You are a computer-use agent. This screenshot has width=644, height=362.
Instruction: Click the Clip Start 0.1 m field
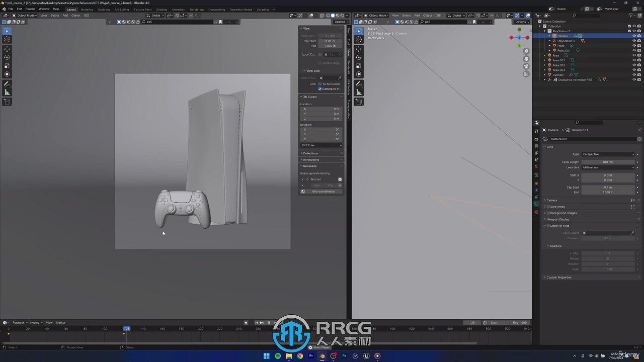pos(608,188)
